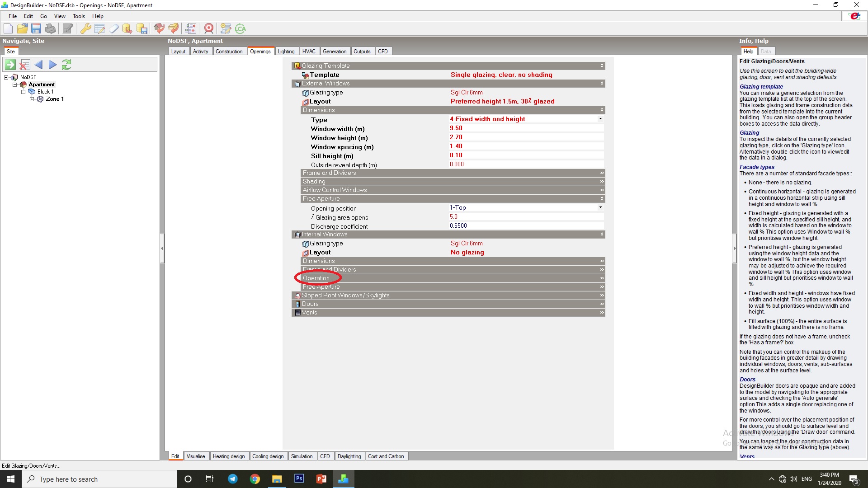This screenshot has width=868, height=488.
Task: Open the Type dropdown under Dimensions
Action: [x=600, y=119]
